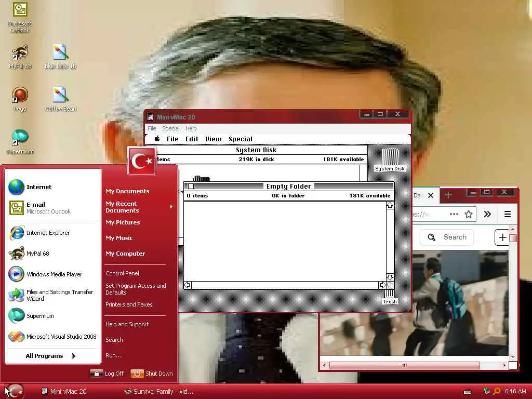Launch Internet Explorer from Start menu
This screenshot has height=399, width=532.
(x=53, y=233)
